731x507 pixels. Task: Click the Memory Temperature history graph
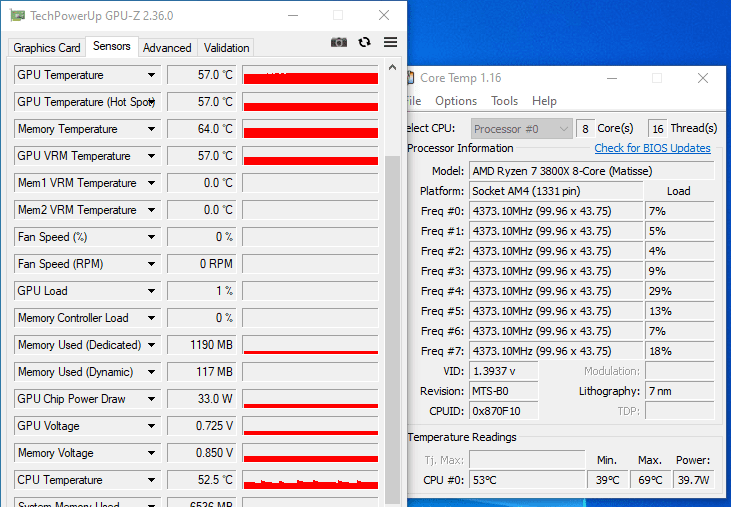coord(310,129)
